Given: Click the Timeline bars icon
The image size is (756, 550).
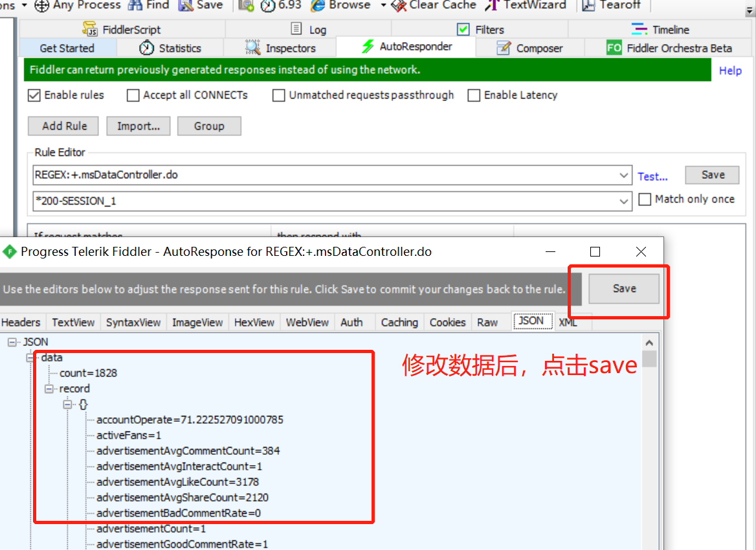Looking at the screenshot, I should coord(639,29).
